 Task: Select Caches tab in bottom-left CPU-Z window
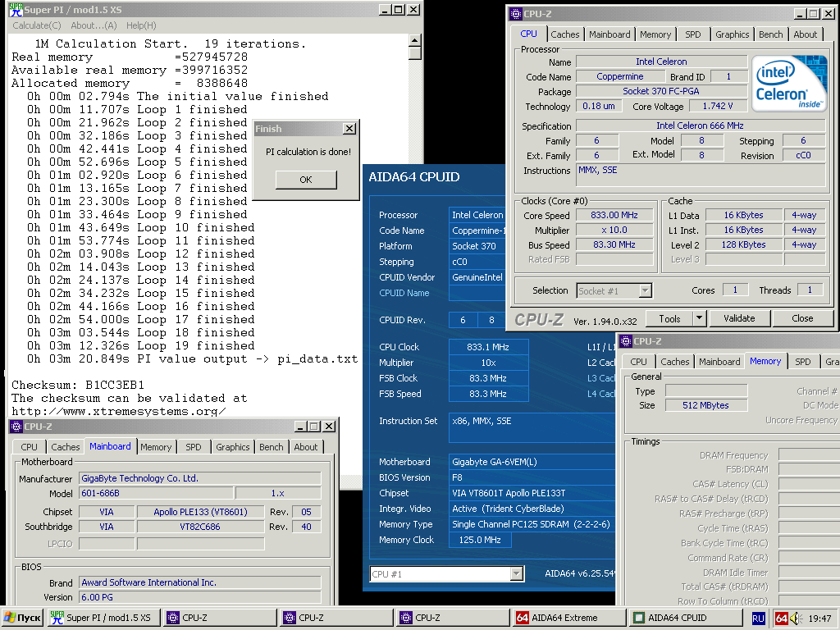click(x=66, y=447)
